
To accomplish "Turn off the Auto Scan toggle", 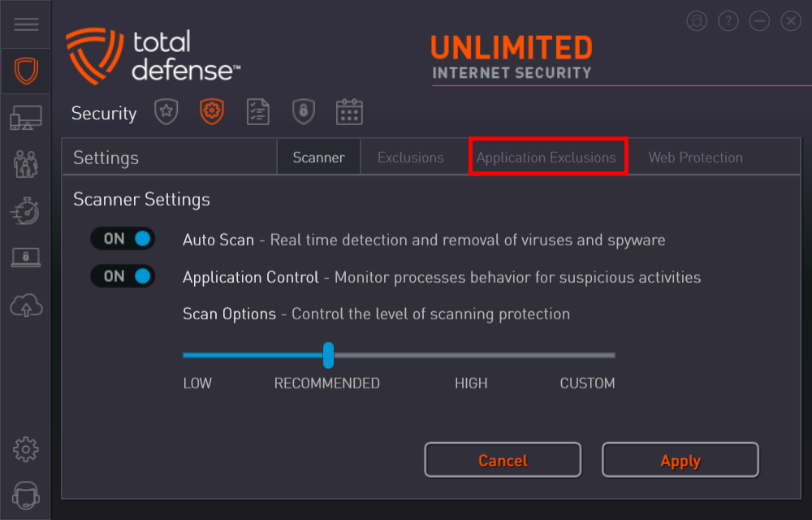I will [x=123, y=239].
